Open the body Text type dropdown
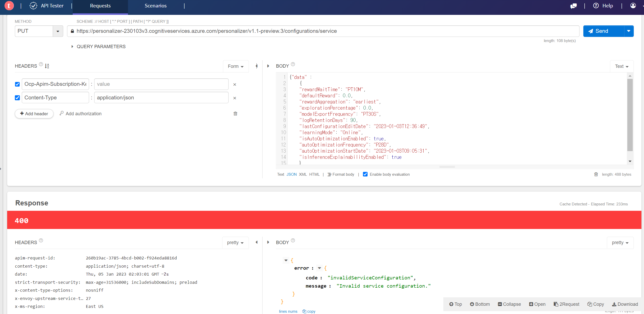Screen dimensions: 644x314 622,66
